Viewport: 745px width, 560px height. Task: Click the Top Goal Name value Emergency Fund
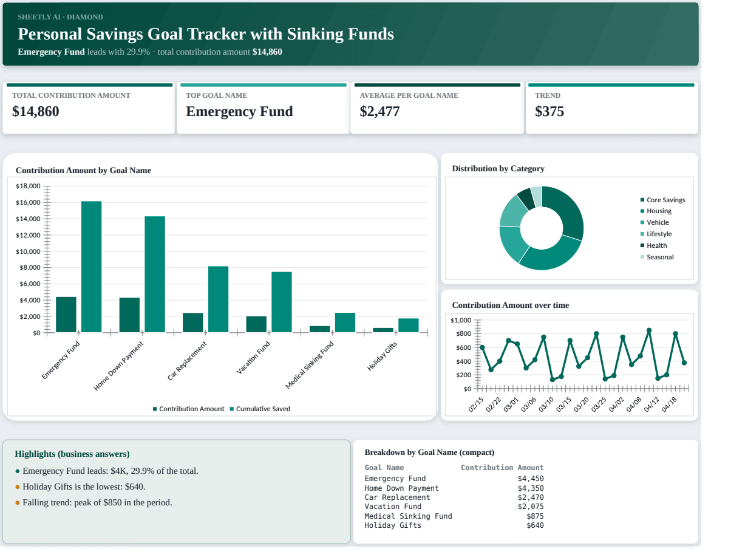(239, 111)
